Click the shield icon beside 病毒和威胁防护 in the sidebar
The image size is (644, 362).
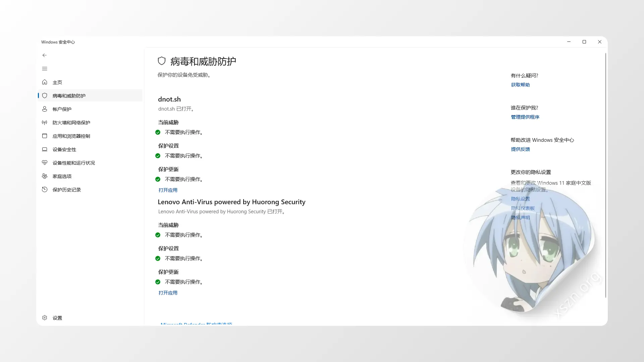coord(45,96)
